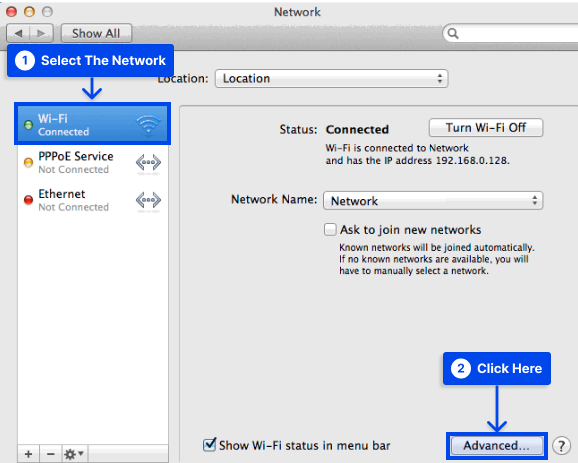Open the Network Name dropdown
578x463 pixels.
(433, 201)
